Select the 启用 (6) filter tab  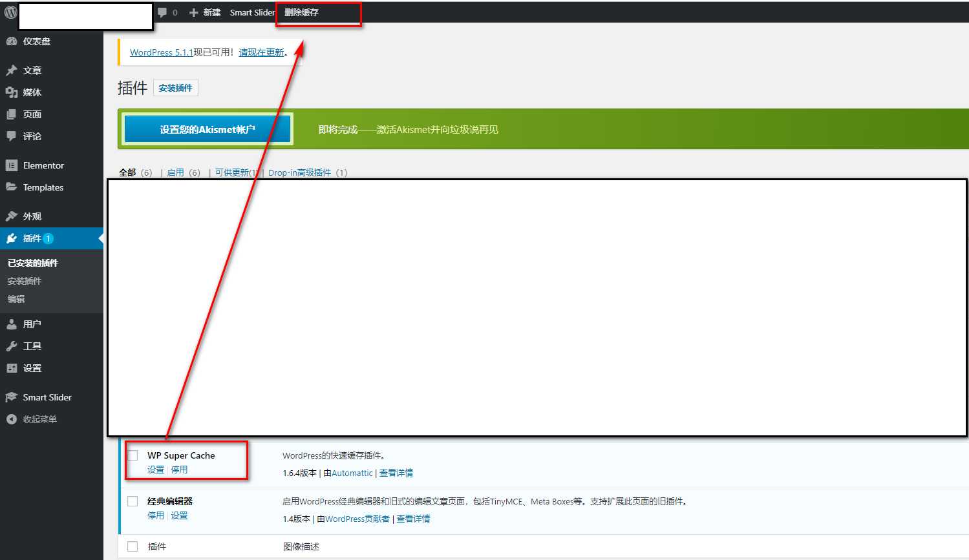coord(184,172)
